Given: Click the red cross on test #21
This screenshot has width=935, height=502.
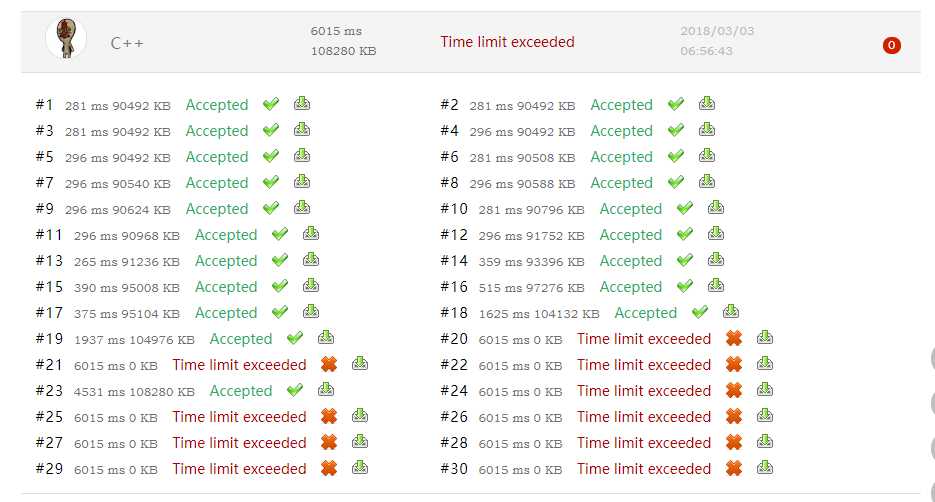Looking at the screenshot, I should click(x=329, y=364).
